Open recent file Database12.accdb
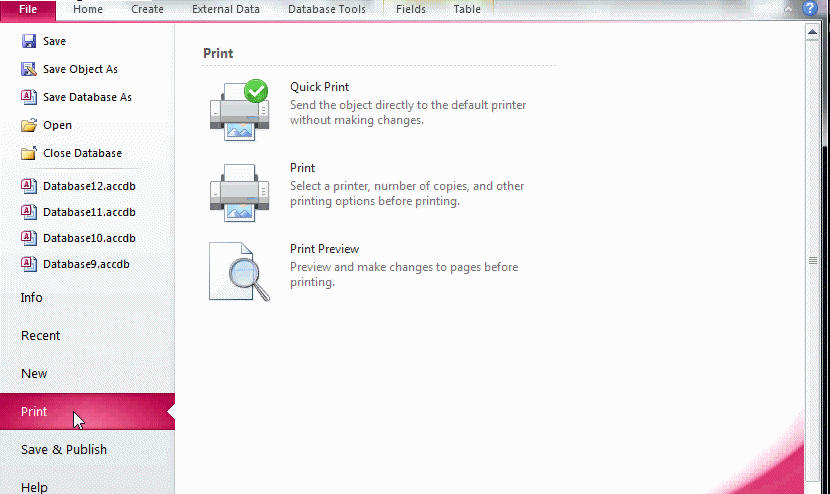This screenshot has width=830, height=494. [x=89, y=186]
